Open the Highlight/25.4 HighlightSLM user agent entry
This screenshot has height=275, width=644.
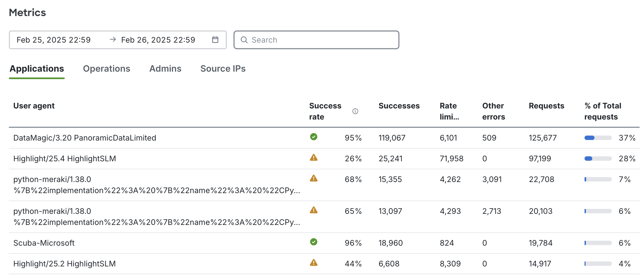click(65, 158)
